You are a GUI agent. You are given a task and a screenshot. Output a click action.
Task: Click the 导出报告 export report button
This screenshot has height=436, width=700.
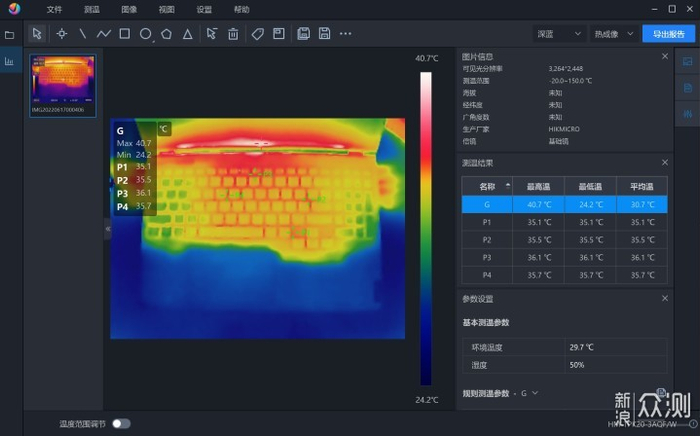[x=668, y=34]
